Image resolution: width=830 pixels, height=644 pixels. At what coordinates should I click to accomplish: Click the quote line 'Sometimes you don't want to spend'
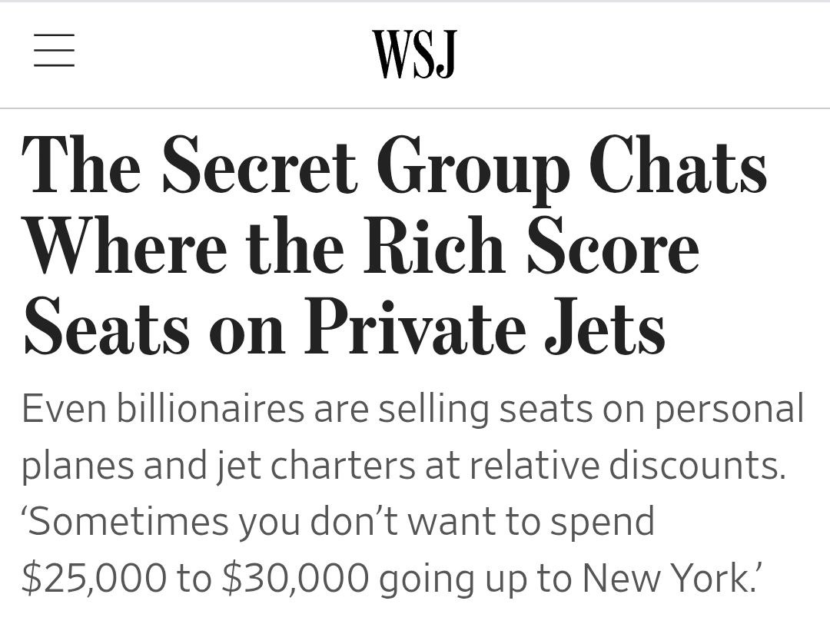click(x=339, y=523)
